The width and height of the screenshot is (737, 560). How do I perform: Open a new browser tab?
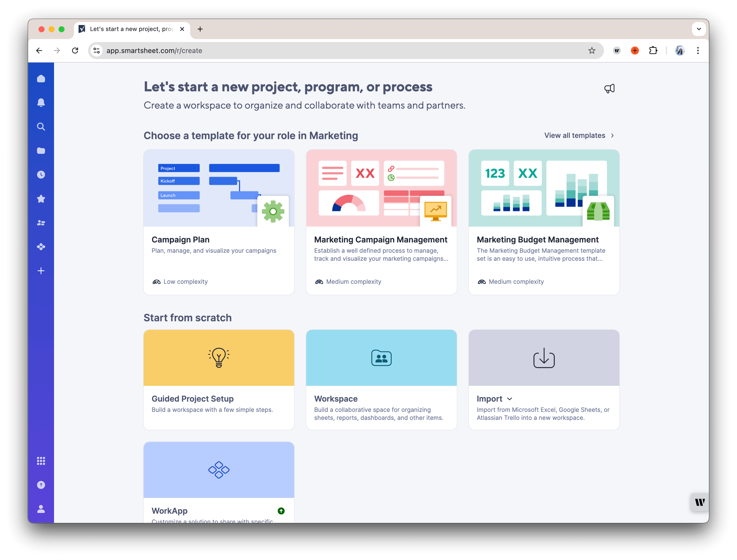(200, 29)
